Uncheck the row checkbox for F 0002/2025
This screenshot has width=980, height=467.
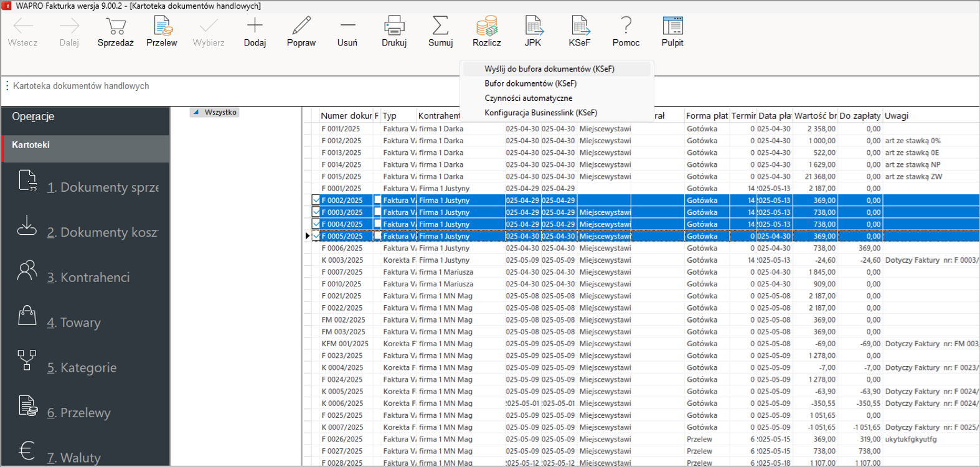click(316, 200)
